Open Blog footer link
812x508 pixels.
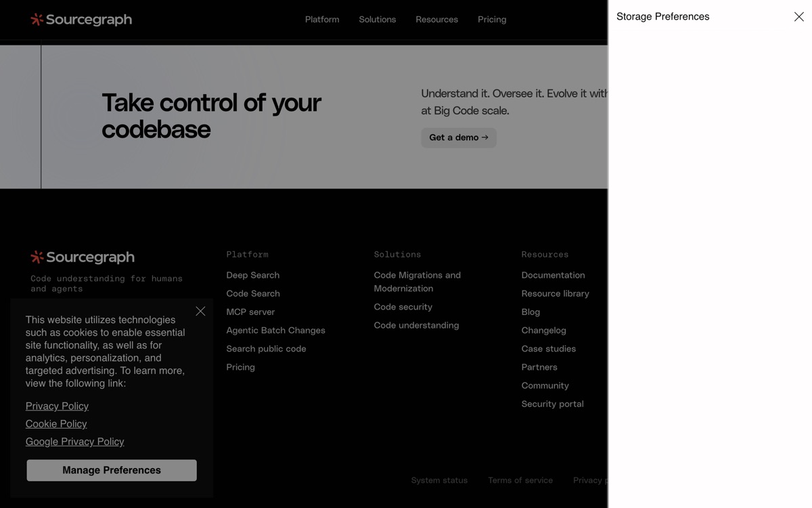point(531,312)
